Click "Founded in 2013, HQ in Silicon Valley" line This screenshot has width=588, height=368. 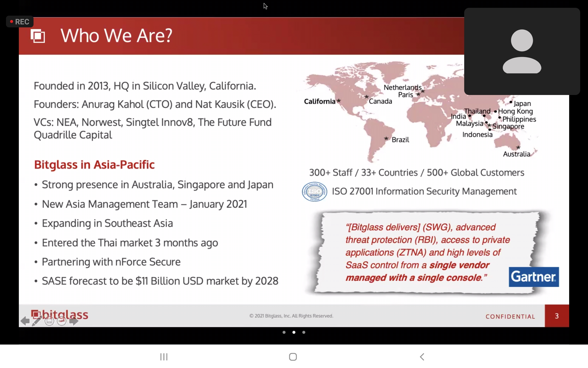click(145, 86)
